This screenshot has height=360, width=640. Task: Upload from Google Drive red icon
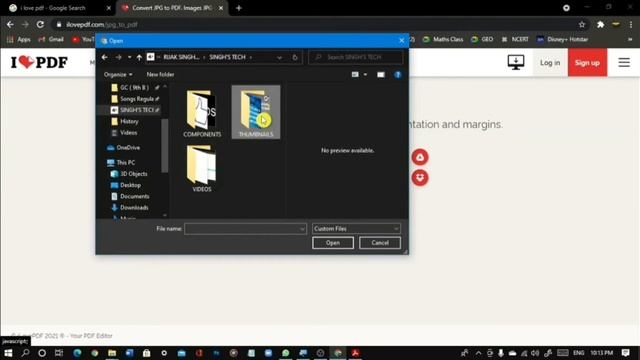click(420, 157)
